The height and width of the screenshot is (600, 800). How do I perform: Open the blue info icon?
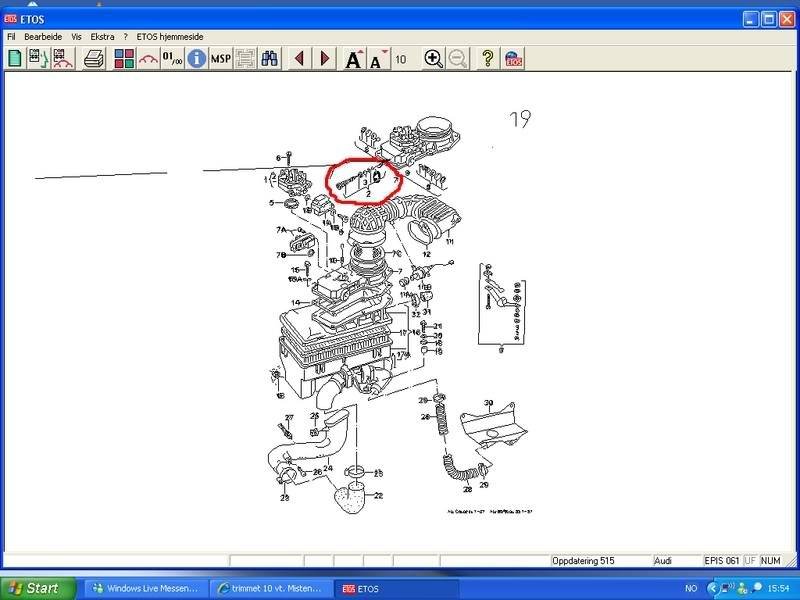coord(196,59)
